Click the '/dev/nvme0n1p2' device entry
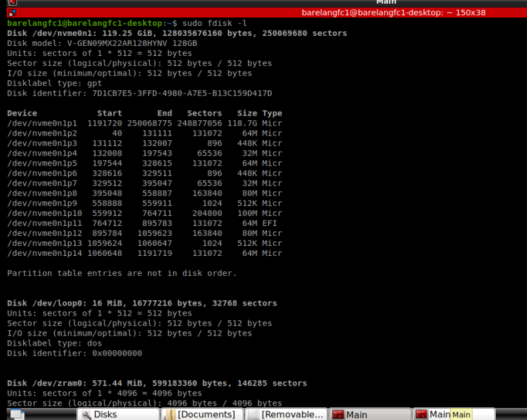This screenshot has height=420, width=527. [x=42, y=134]
